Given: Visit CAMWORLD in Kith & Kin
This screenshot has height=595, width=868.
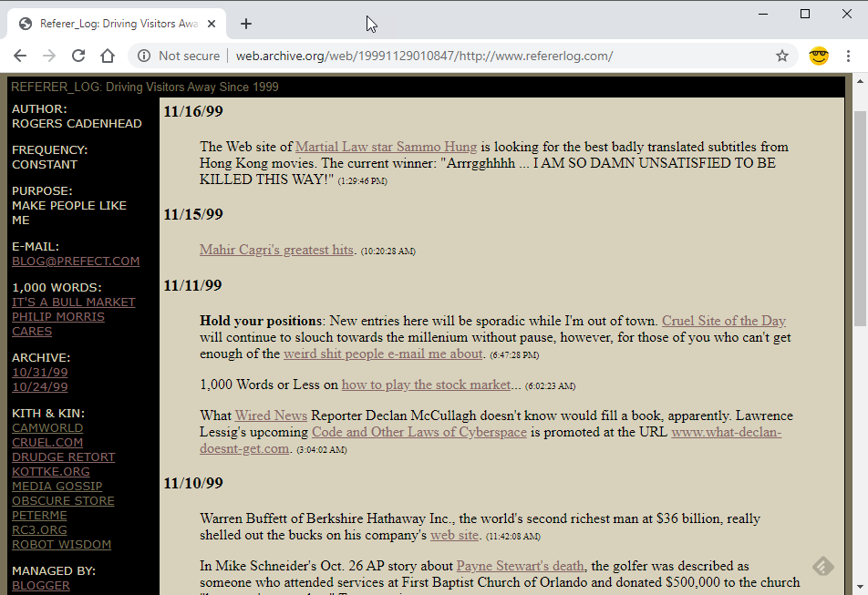Looking at the screenshot, I should click(47, 428).
